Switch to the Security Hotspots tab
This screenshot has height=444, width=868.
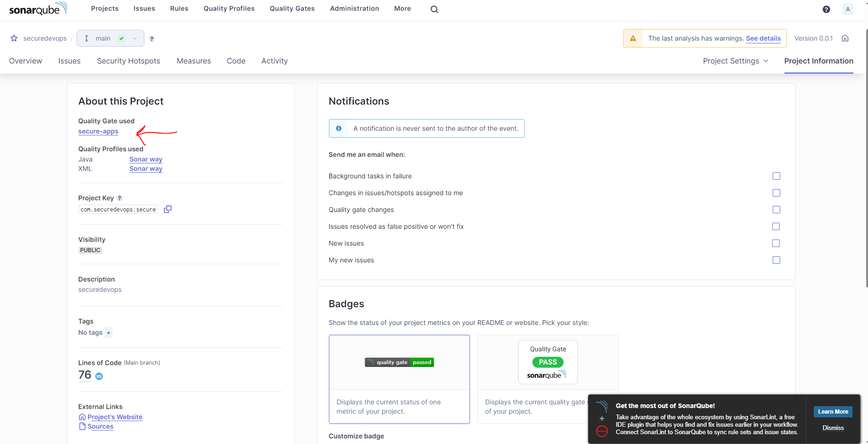128,61
